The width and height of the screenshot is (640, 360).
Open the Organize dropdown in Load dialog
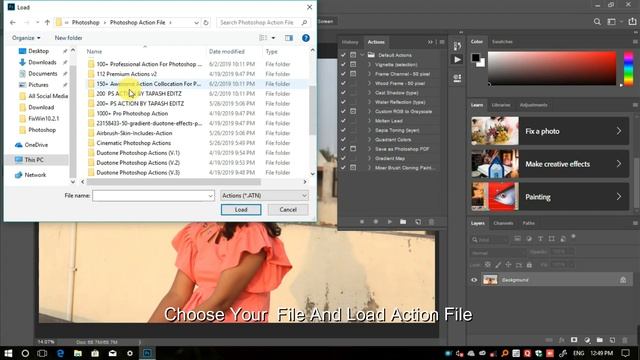[x=26, y=38]
